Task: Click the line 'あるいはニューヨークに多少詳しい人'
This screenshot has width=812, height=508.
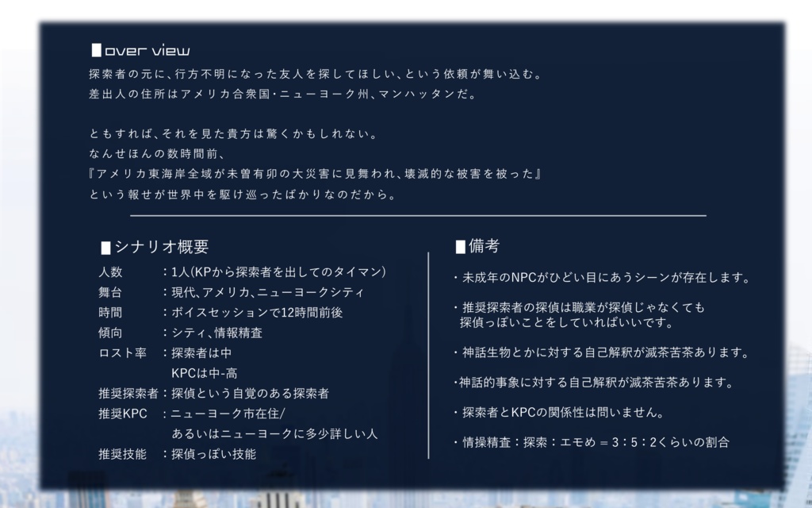Action: pos(274,434)
